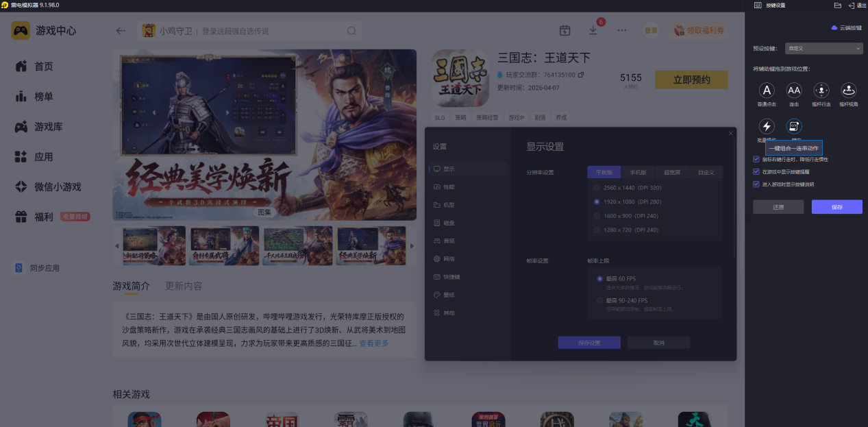
Task: Switch to the 手机版 phone resolution tab
Action: [x=638, y=172]
